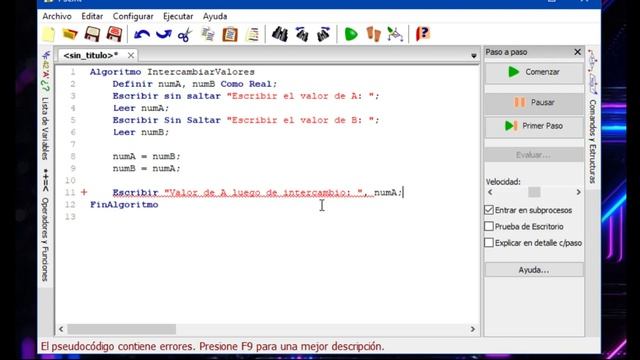Close the sin_titulo tab
The height and width of the screenshot is (360, 640).
click(131, 55)
